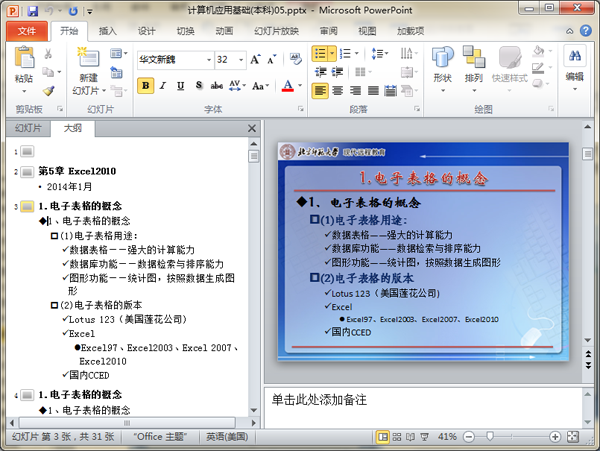Clear all formatting icon

(295, 59)
